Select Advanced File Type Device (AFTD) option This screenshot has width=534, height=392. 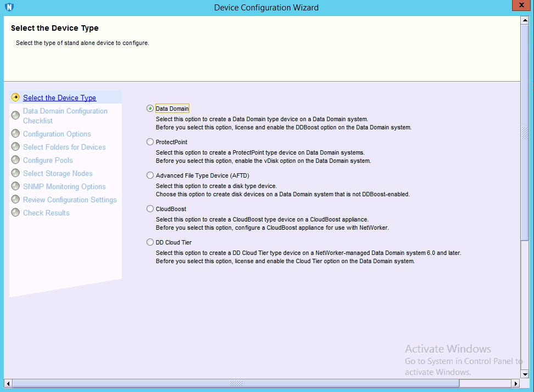pyautogui.click(x=150, y=175)
